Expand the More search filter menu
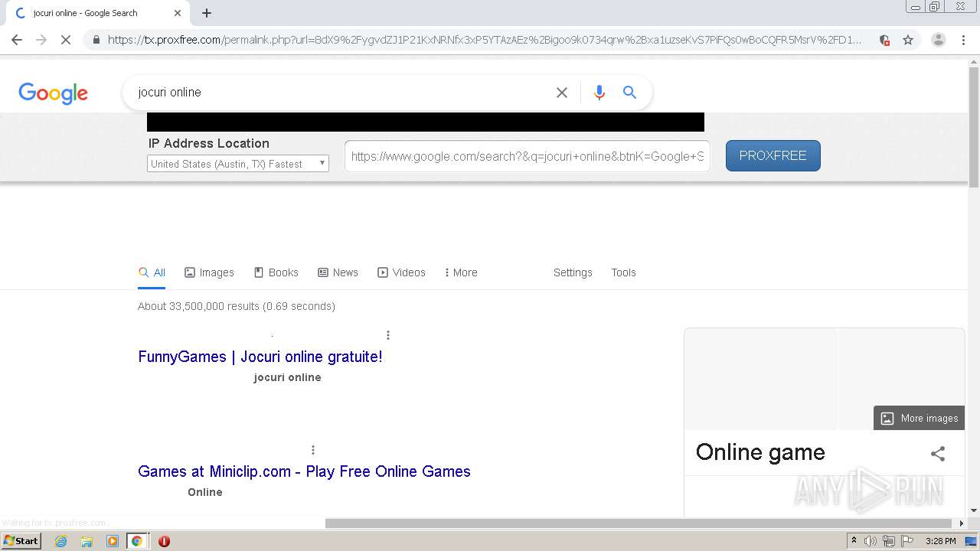This screenshot has width=980, height=551. click(461, 272)
